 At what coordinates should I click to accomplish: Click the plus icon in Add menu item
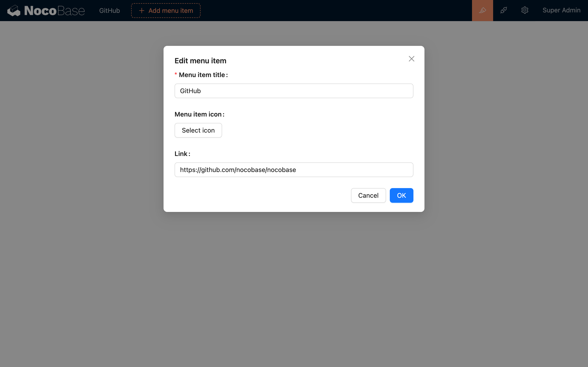(142, 11)
